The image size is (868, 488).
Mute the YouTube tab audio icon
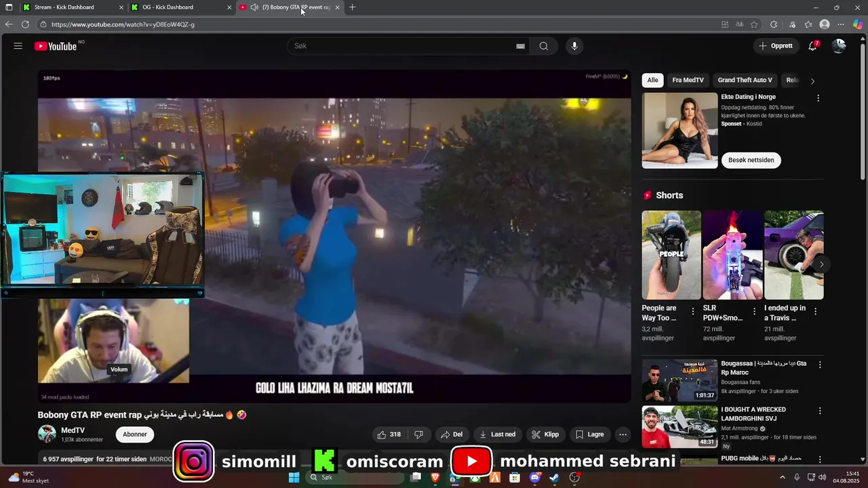coord(254,7)
